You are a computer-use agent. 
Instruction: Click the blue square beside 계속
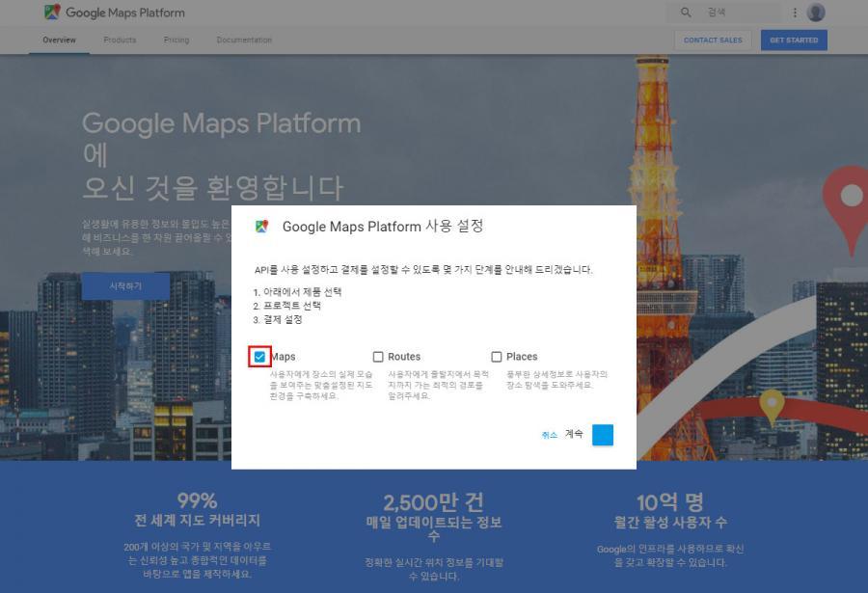point(603,435)
